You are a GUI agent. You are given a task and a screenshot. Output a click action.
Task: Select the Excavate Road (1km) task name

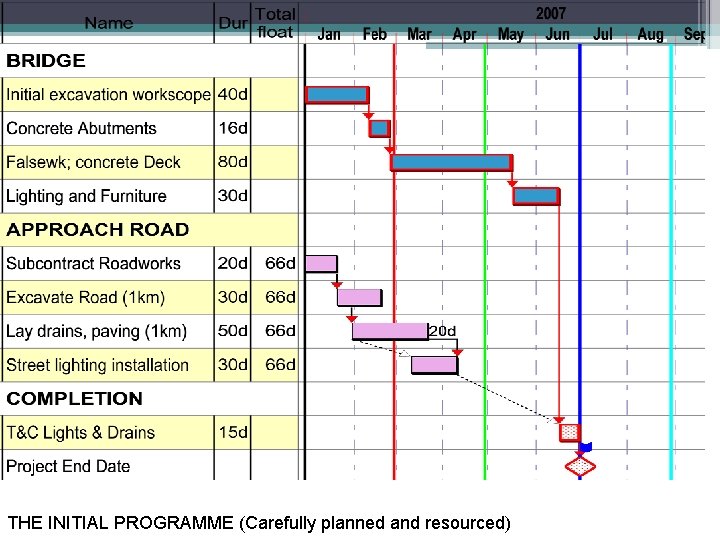tap(85, 298)
